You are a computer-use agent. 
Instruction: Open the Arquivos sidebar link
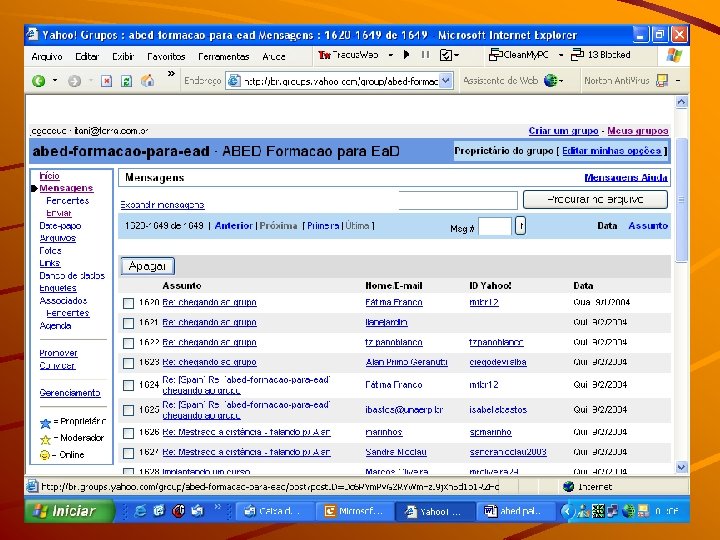pyautogui.click(x=57, y=238)
